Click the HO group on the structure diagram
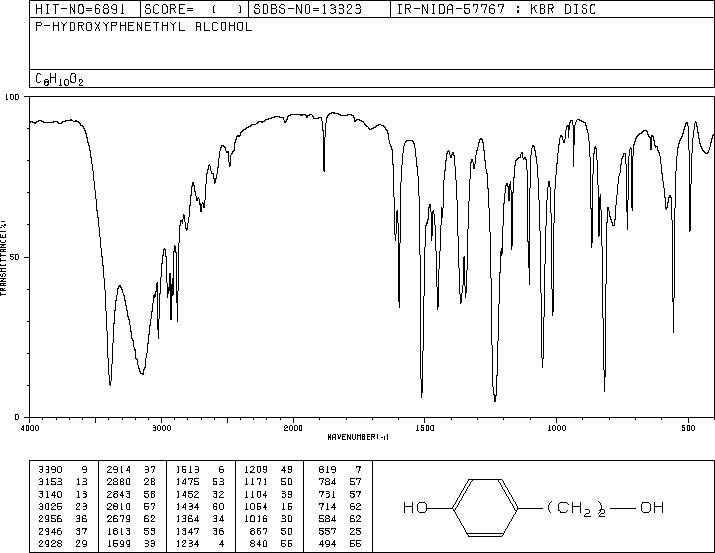 [415, 507]
